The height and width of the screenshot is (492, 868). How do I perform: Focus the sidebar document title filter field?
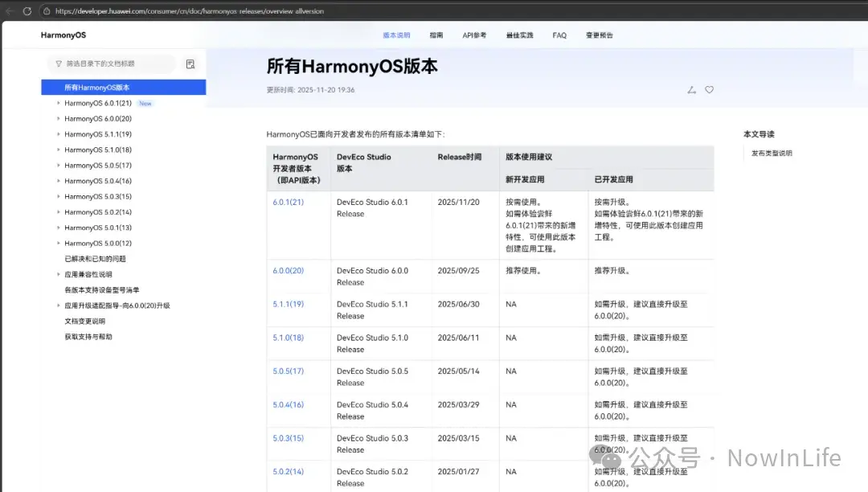[x=111, y=64]
